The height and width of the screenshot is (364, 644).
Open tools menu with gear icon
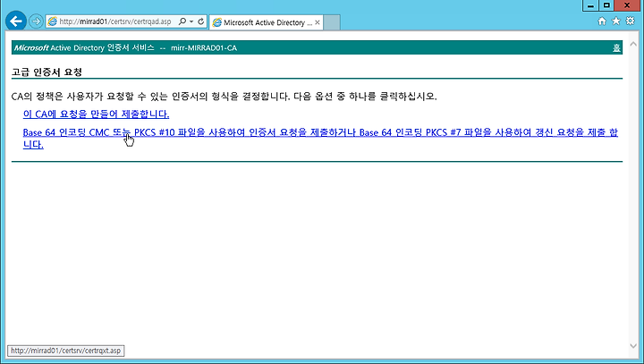click(x=630, y=21)
